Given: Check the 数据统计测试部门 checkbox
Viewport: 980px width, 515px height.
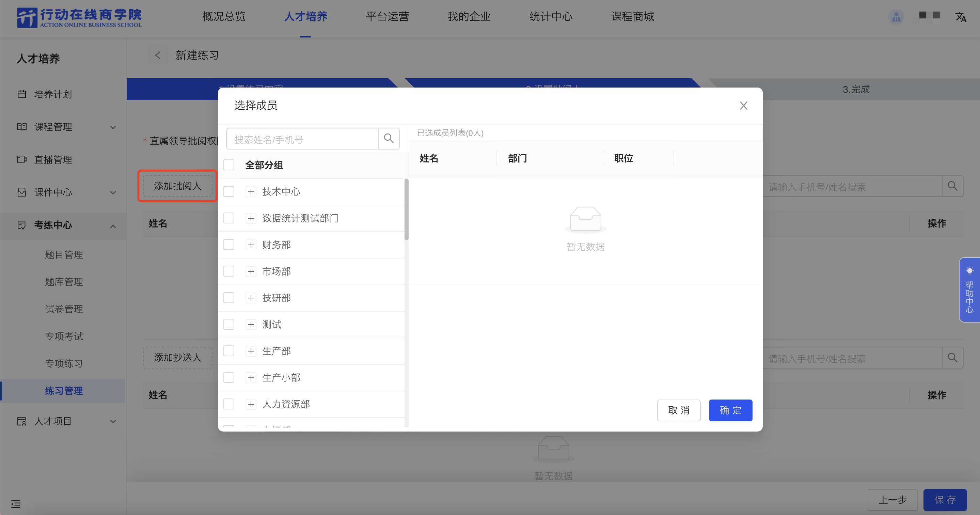Looking at the screenshot, I should 228,218.
